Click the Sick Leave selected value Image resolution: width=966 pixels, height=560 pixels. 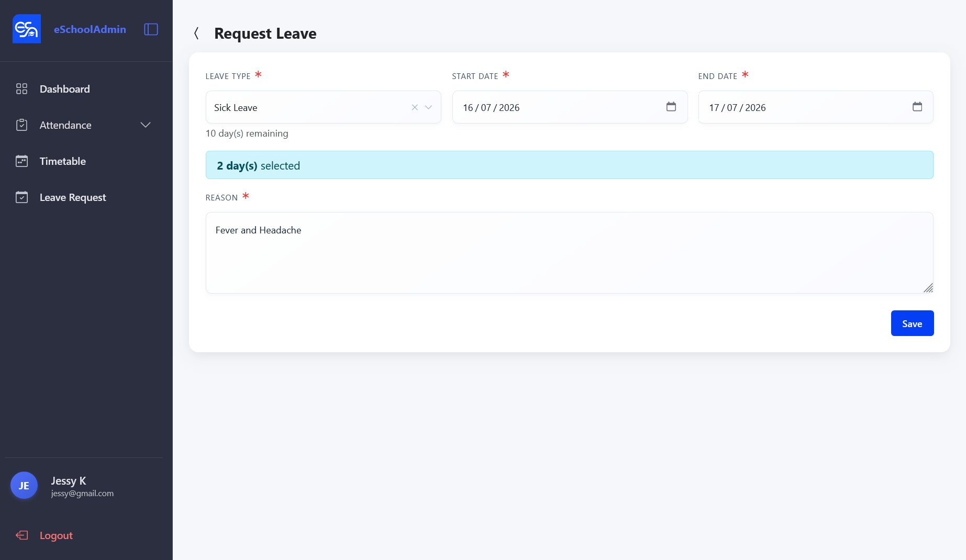236,108
